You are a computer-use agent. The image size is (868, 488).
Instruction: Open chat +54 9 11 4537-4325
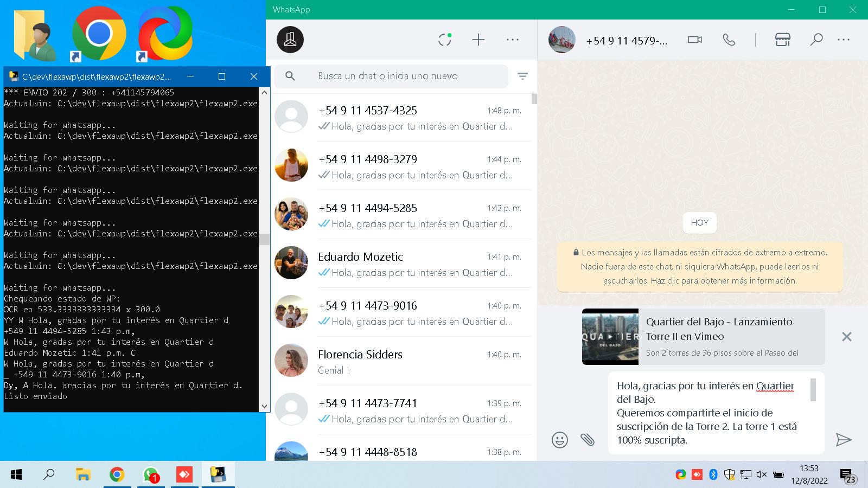pos(401,118)
